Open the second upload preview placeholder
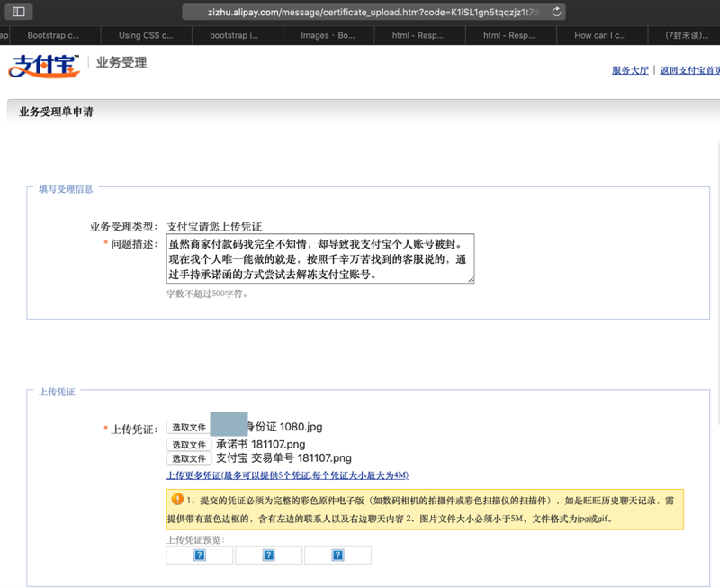Image resolution: width=720 pixels, height=588 pixels. tap(268, 555)
